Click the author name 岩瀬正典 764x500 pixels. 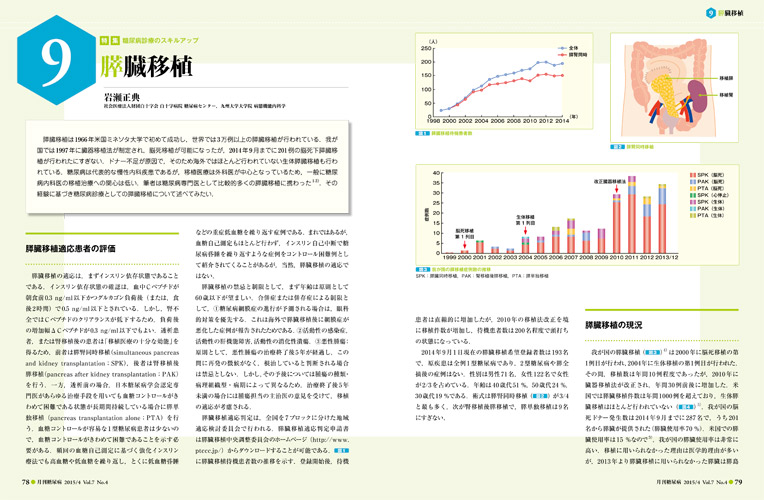coord(121,97)
